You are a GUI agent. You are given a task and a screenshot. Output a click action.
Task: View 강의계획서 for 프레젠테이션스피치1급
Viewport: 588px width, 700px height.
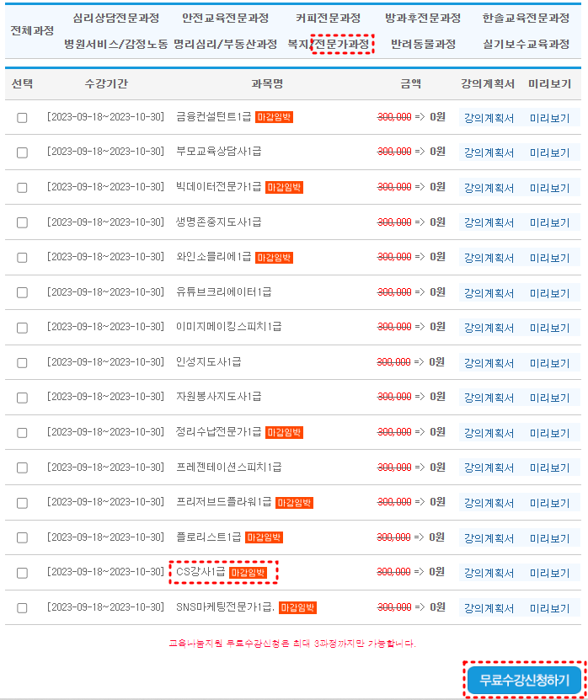(489, 468)
